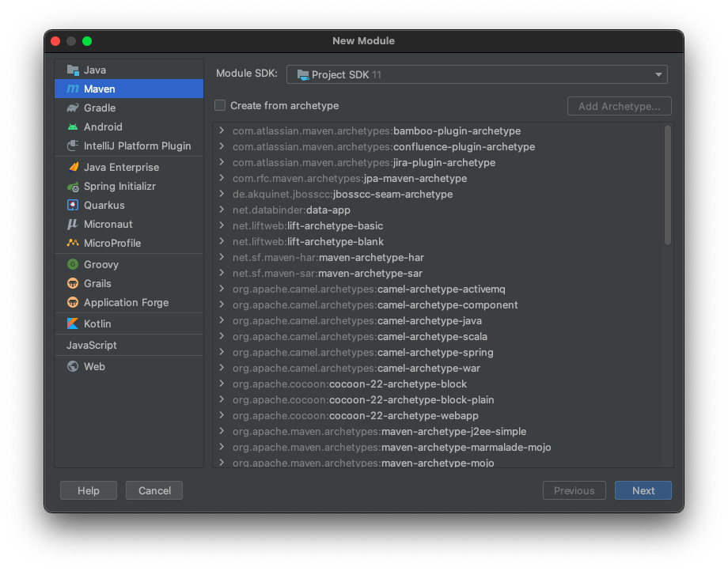
Task: Select the Grails icon
Action: [73, 283]
